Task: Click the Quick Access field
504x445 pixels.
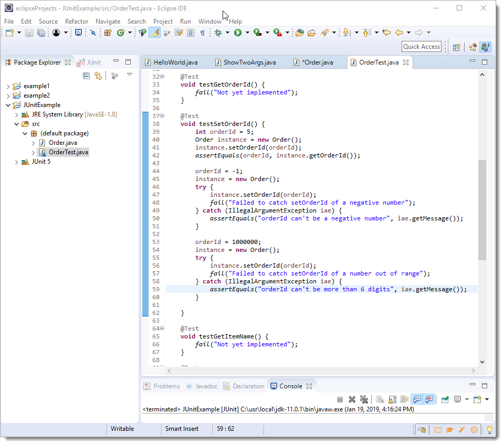Action: [422, 47]
